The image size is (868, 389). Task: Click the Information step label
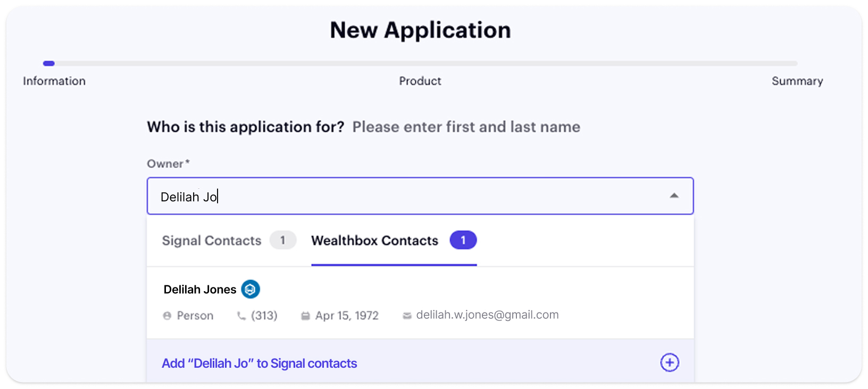pyautogui.click(x=54, y=81)
